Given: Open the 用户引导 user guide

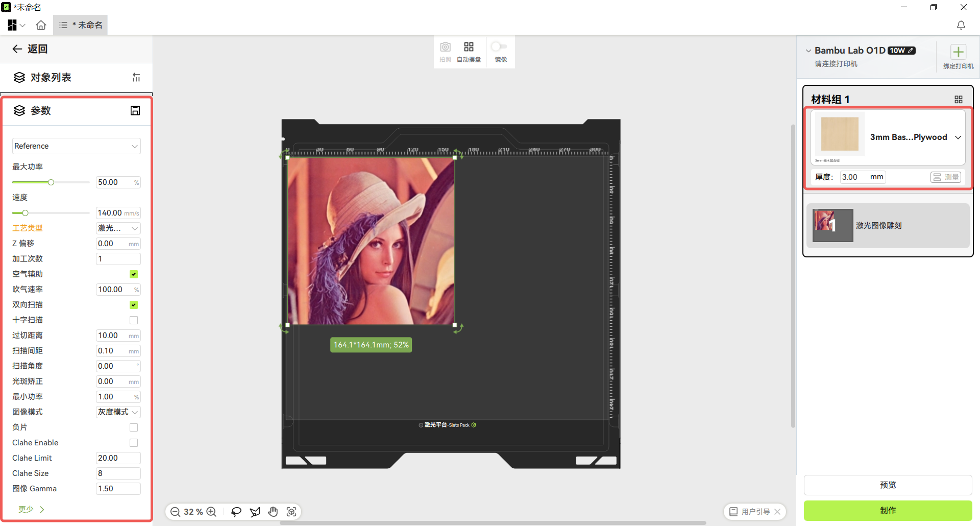Looking at the screenshot, I should tap(750, 512).
